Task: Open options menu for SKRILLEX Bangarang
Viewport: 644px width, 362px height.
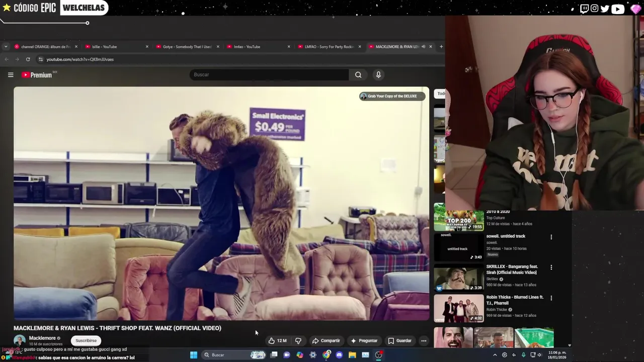Action: (x=551, y=267)
